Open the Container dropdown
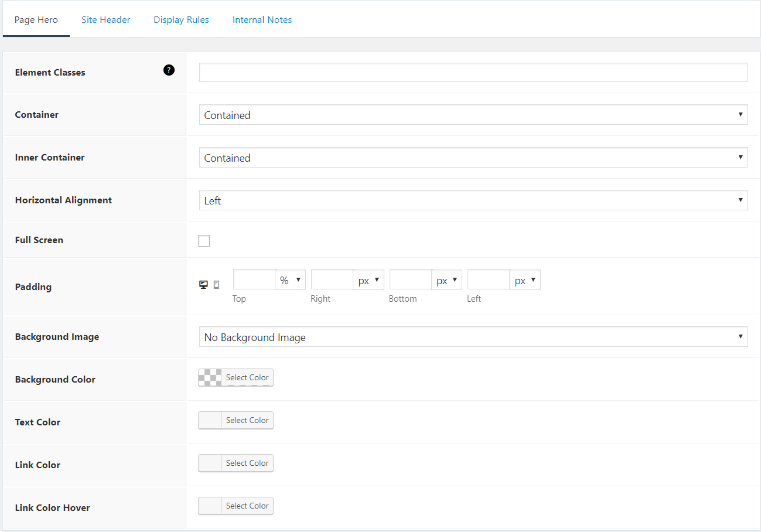 (473, 115)
